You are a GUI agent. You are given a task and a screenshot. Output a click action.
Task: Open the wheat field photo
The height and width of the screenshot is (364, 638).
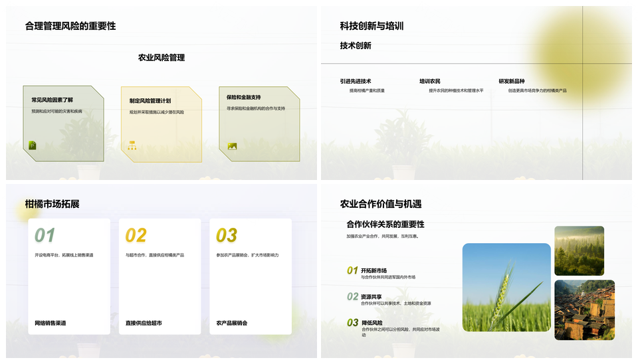[x=506, y=287]
